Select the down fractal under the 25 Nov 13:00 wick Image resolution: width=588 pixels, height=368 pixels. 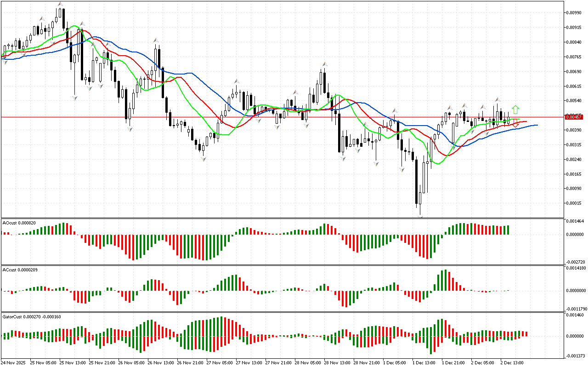click(x=75, y=98)
